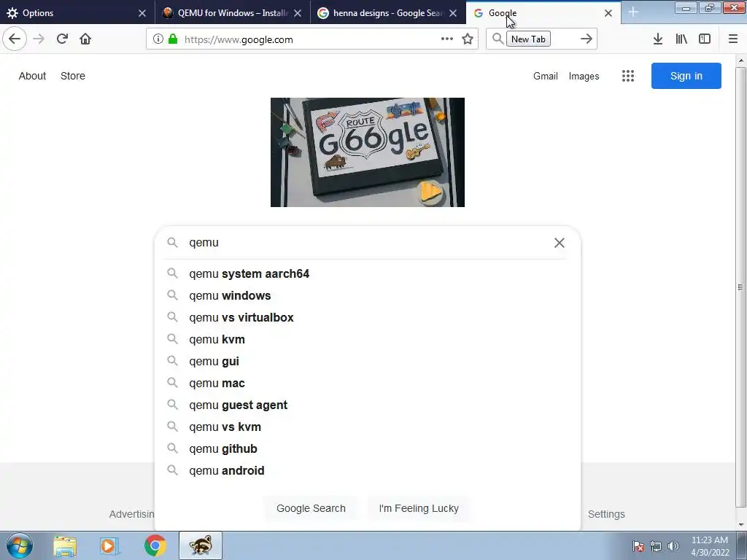This screenshot has width=747, height=560.
Task: Select suggestion qemu github
Action: [368, 449]
